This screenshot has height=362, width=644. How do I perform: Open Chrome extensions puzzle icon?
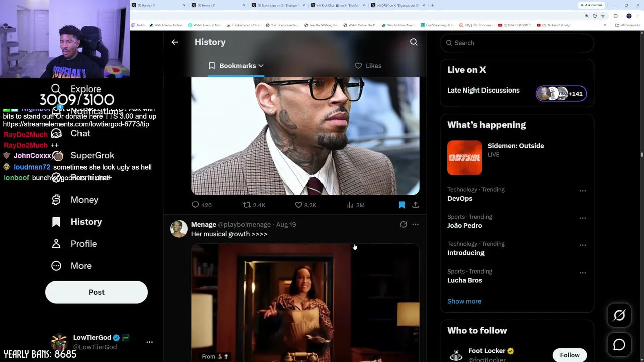[x=615, y=16]
